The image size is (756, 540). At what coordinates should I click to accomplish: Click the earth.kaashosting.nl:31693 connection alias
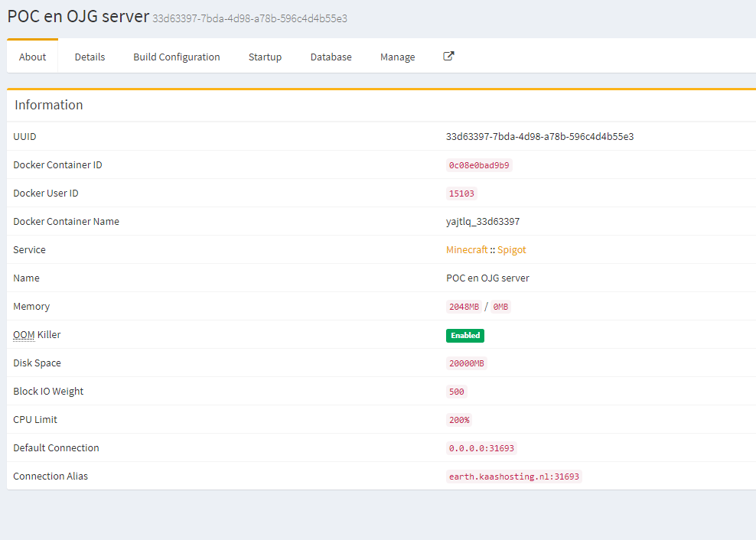514,477
